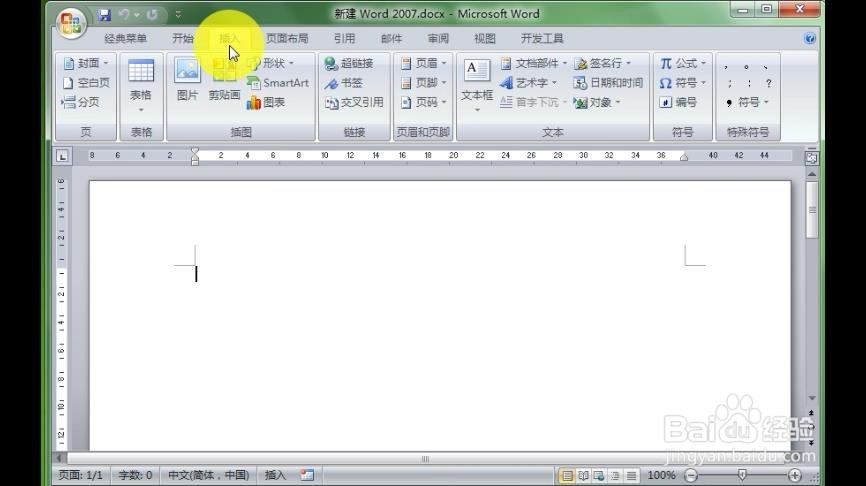Click the tab selector button left of ruler
This screenshot has width=866, height=486.
pyautogui.click(x=62, y=156)
